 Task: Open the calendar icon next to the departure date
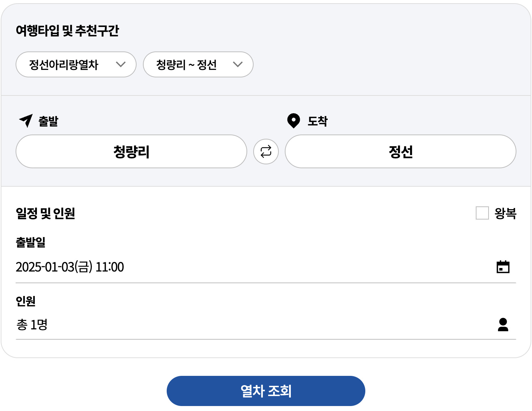coord(503,267)
